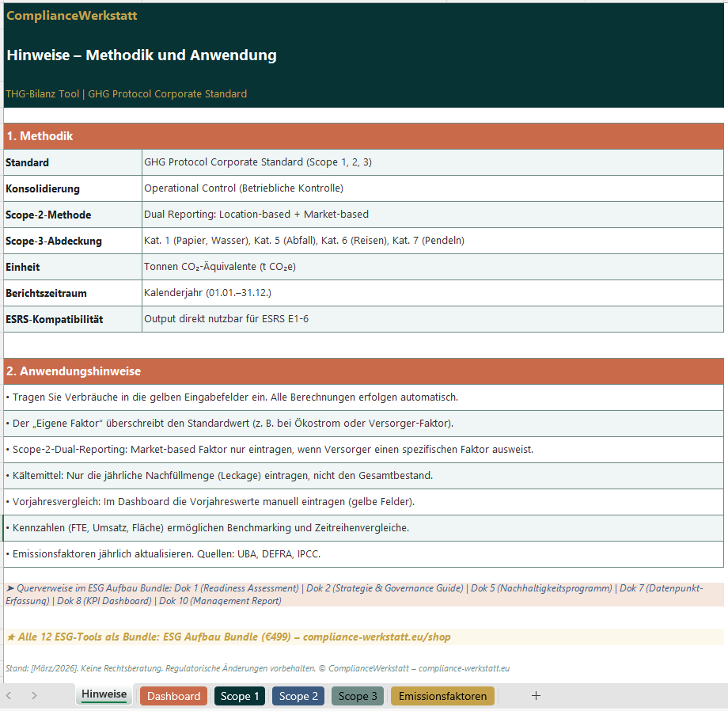Open the Scope 1 sheet tab
The width and height of the screenshot is (728, 711).
click(240, 696)
